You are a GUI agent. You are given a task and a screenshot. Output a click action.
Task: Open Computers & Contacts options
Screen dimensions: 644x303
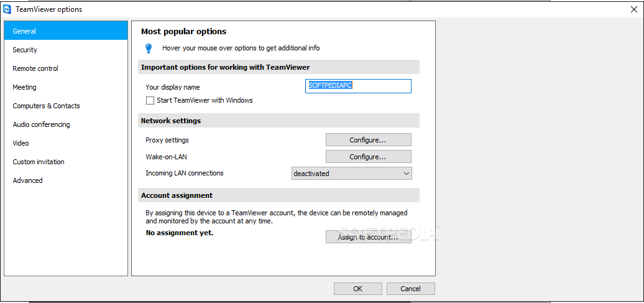[x=66, y=106]
